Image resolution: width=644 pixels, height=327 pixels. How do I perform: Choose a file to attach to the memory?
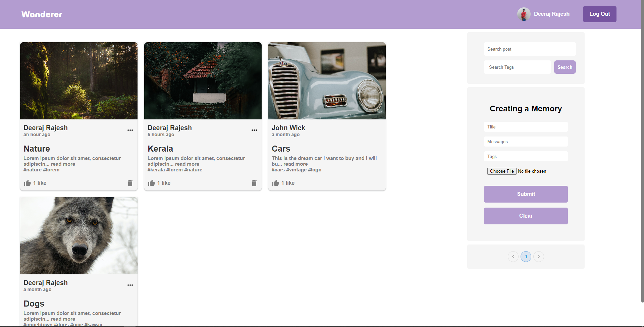click(x=501, y=171)
